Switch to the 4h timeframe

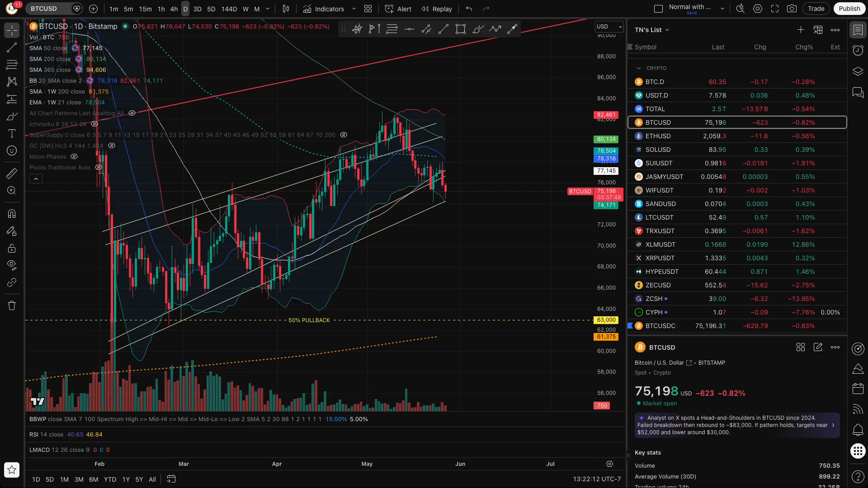174,9
